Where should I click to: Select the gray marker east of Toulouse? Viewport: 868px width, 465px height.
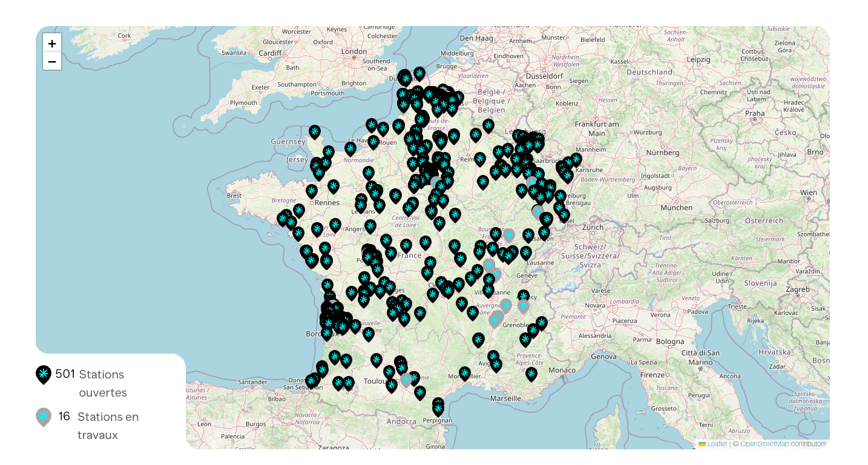point(407,380)
